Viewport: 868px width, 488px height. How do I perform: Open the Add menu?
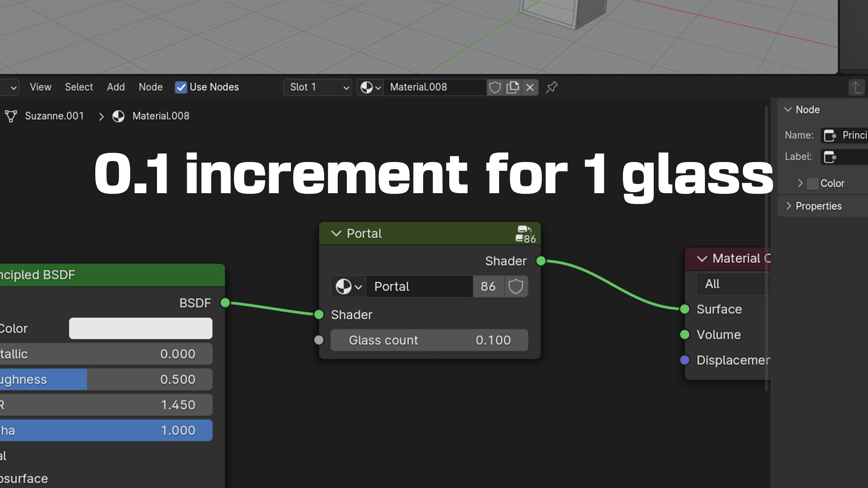pyautogui.click(x=116, y=87)
